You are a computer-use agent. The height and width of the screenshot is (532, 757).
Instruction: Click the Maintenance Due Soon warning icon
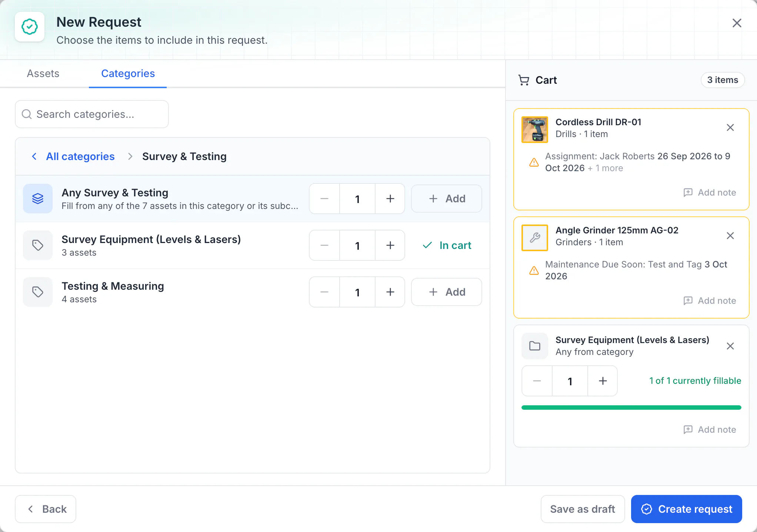coord(534,270)
